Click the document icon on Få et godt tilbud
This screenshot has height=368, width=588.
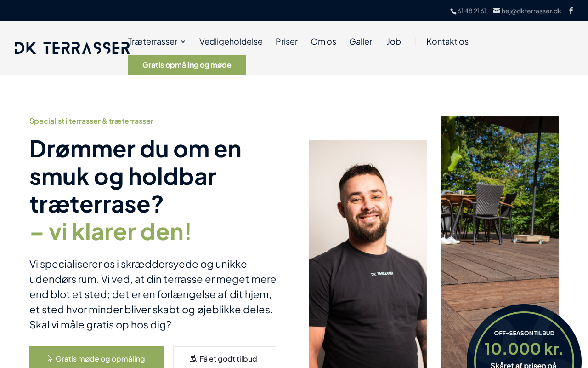(193, 358)
